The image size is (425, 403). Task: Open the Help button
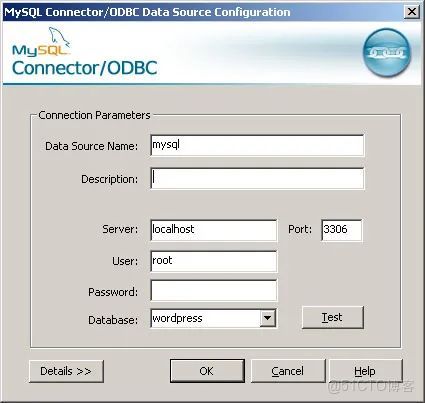click(365, 371)
